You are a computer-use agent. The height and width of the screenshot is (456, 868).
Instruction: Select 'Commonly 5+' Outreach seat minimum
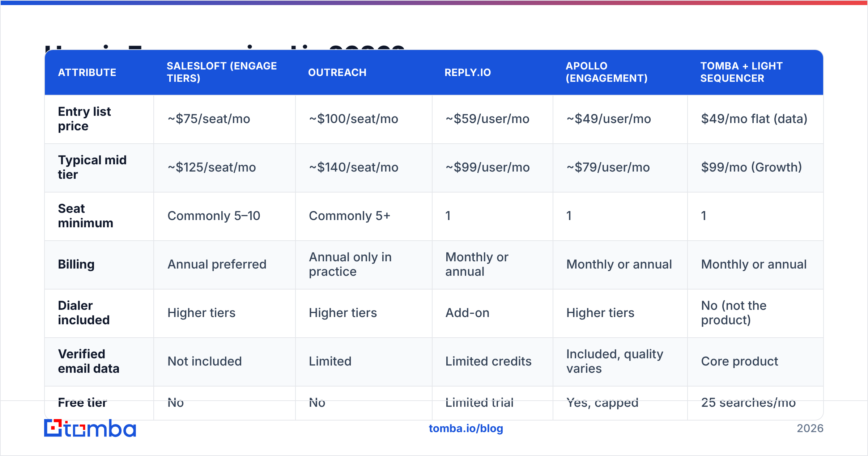[349, 216]
